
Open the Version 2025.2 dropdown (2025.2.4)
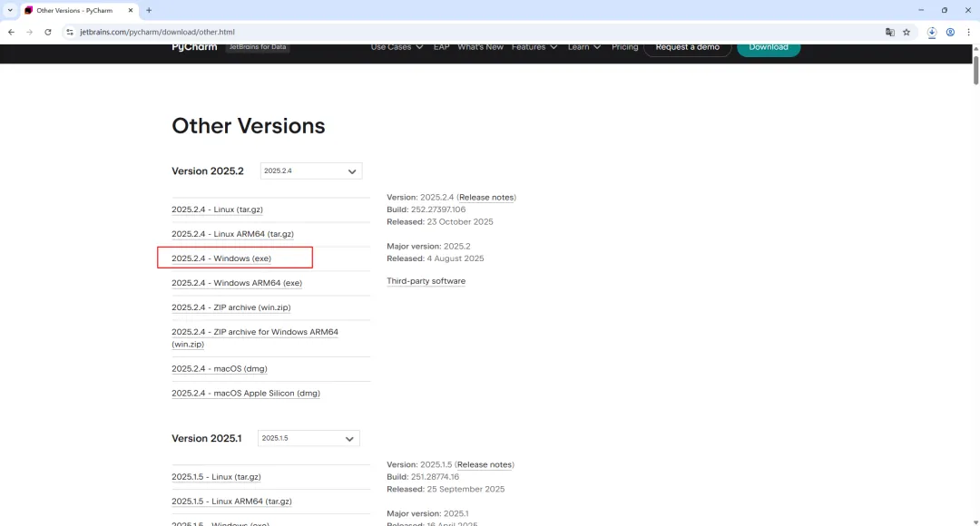[x=310, y=170]
